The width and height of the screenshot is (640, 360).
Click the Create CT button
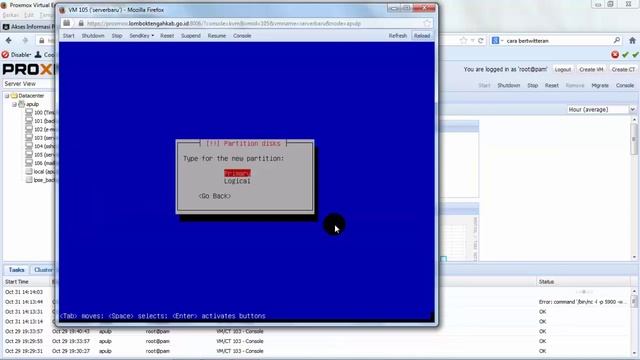tap(623, 70)
